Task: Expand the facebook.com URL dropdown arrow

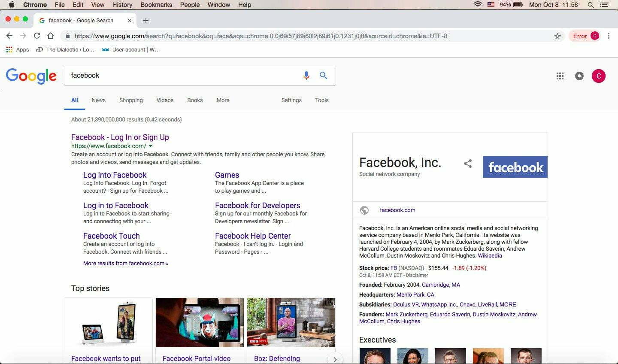Action: (151, 146)
